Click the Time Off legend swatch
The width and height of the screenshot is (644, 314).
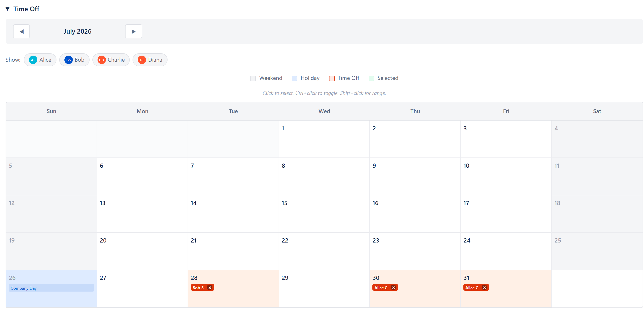click(x=332, y=78)
